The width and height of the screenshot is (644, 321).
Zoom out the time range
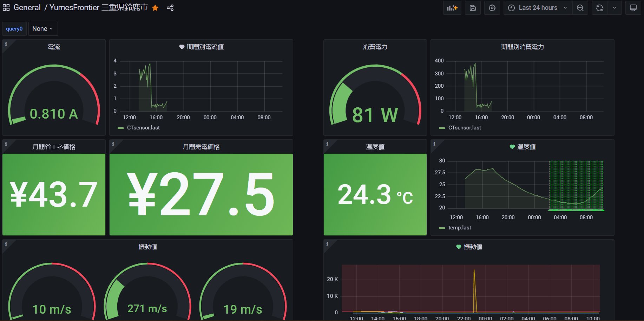coord(580,8)
